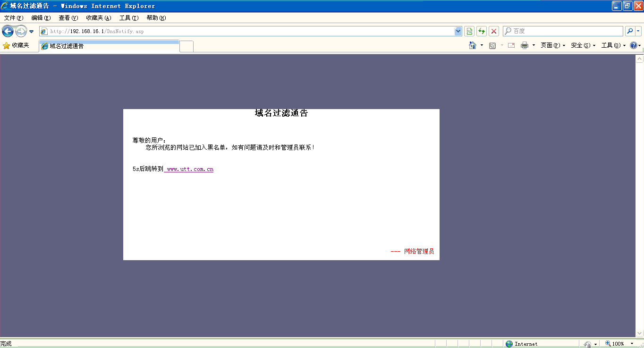Image resolution: width=644 pixels, height=348 pixels.
Task: Click the Read Mail icon
Action: pyautogui.click(x=511, y=45)
